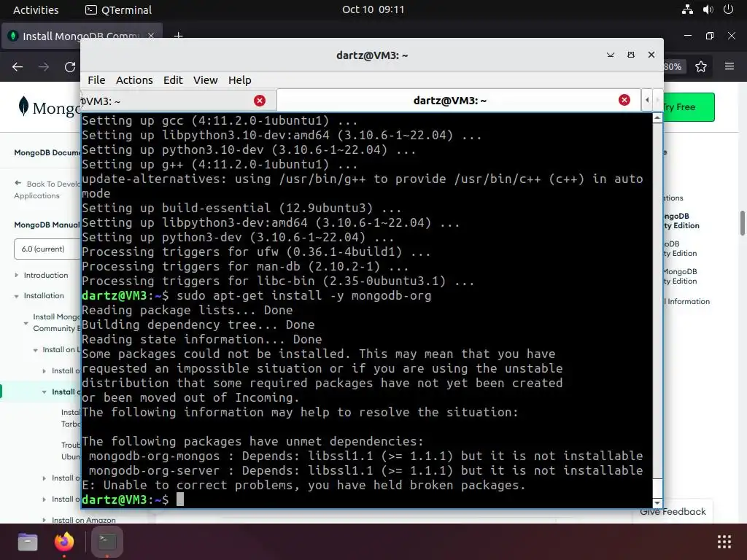
Task: Close the first terminal tab with red X
Action: 260,101
